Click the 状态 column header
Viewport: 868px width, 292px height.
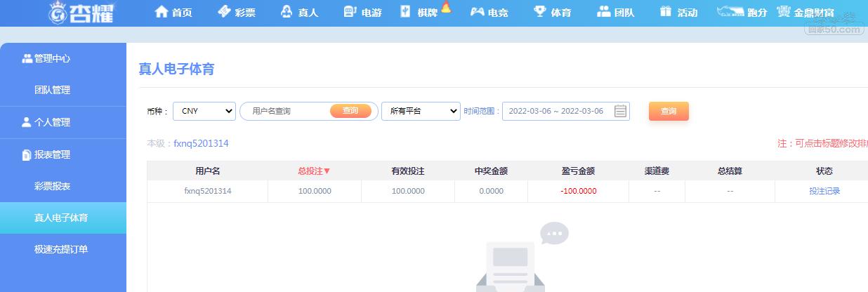824,171
